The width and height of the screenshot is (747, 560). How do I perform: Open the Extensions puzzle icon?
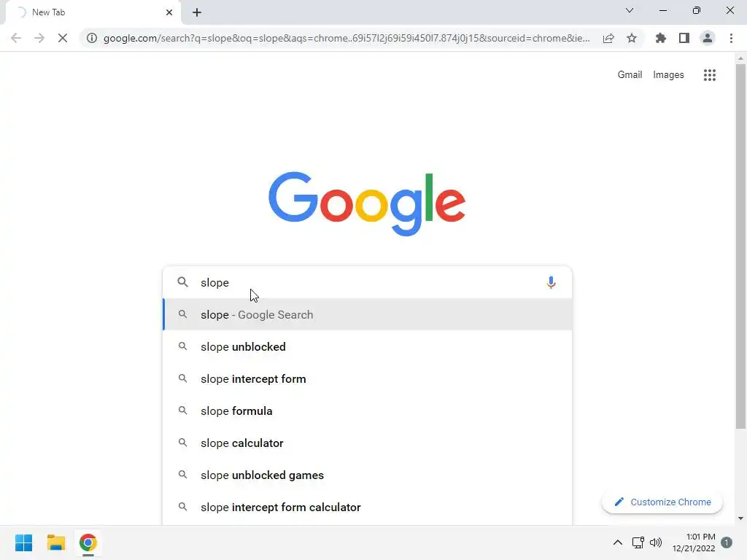pyautogui.click(x=660, y=38)
